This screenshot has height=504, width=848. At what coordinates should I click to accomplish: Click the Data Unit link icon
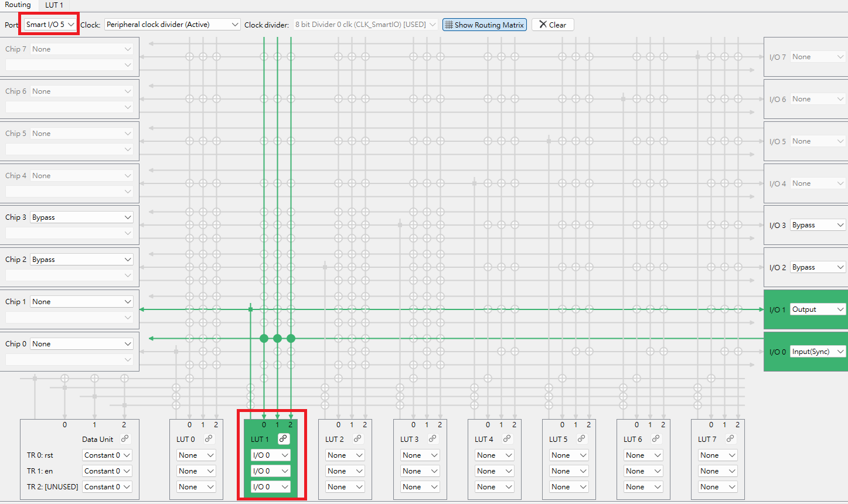[124, 438]
